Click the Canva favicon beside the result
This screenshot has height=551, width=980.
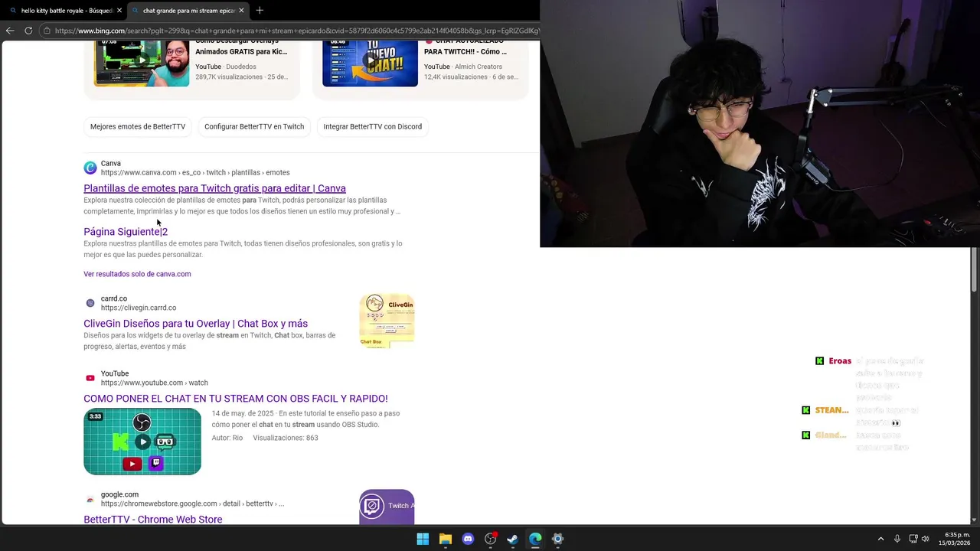(x=90, y=168)
